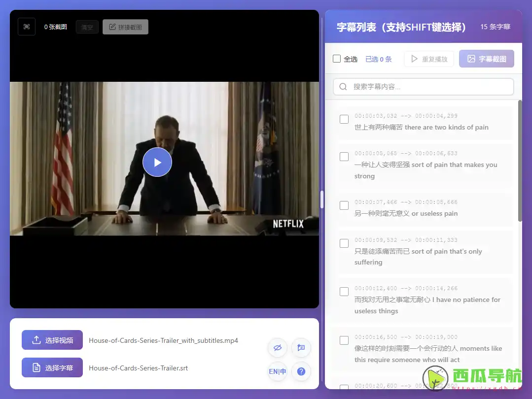Click 重复播放 to replay selected subtitles
The image size is (532, 399).
[428, 59]
